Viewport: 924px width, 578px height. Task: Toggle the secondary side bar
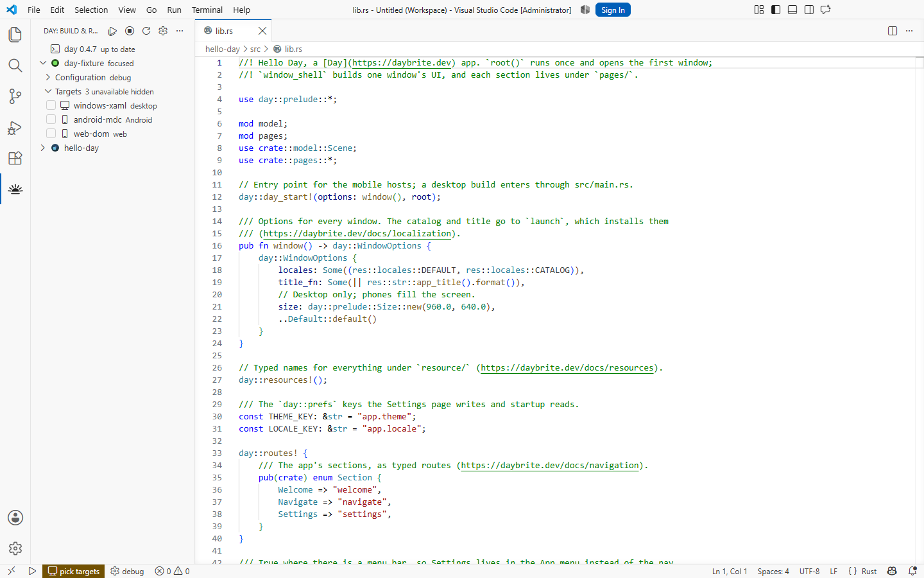click(x=809, y=10)
